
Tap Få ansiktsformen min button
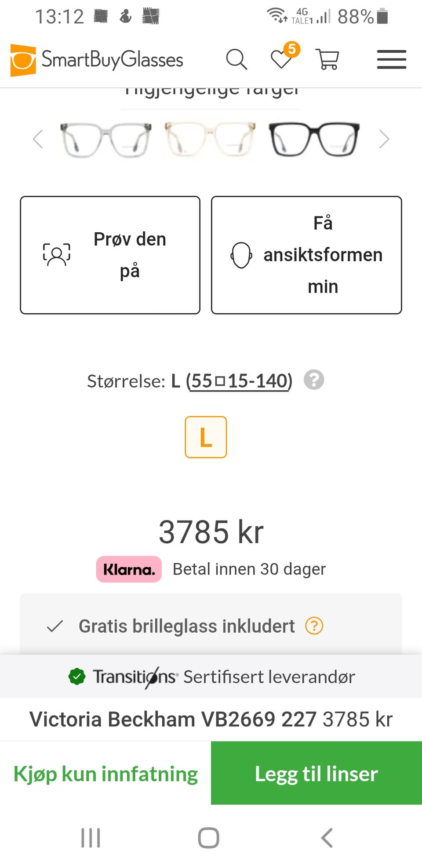coord(306,255)
